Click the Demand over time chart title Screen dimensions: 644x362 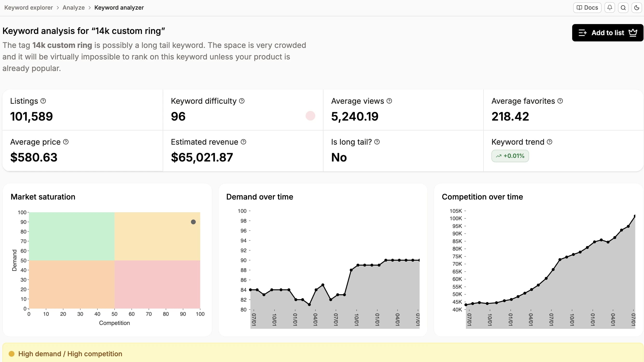(x=260, y=197)
